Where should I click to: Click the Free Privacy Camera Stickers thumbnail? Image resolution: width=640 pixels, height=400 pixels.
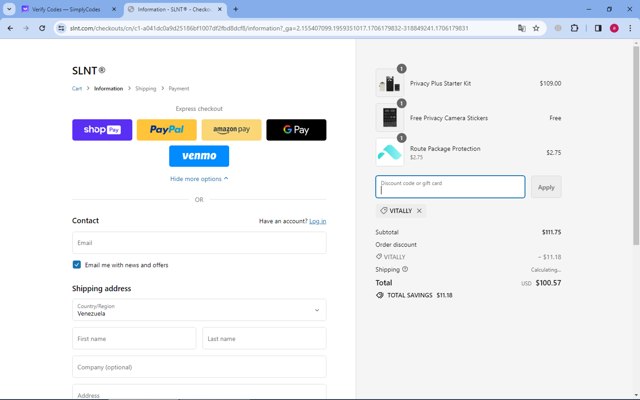click(x=390, y=118)
